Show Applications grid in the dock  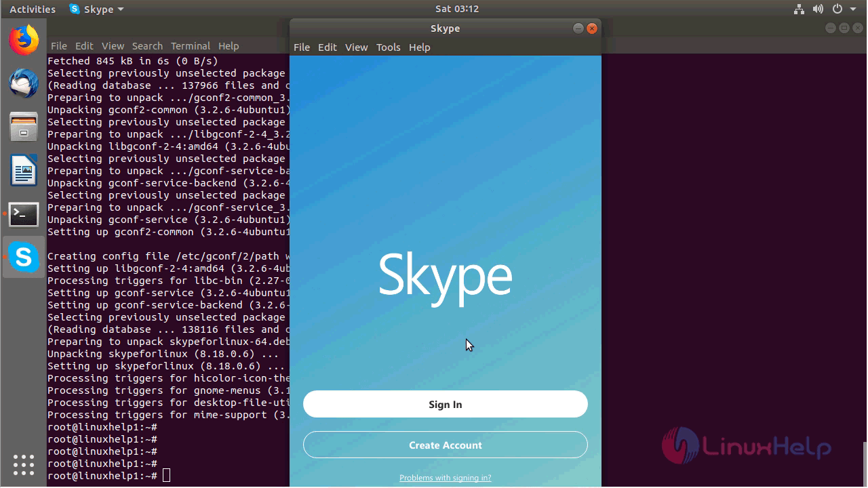point(24,465)
